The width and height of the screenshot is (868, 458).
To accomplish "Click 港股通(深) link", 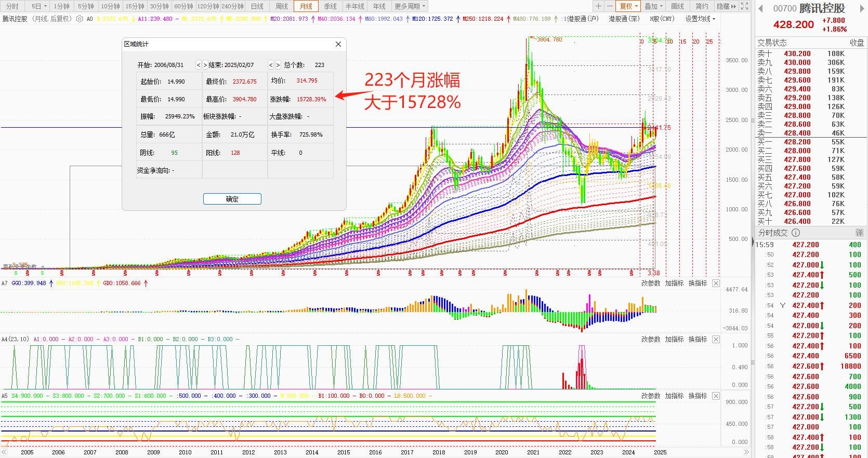I will tap(624, 19).
